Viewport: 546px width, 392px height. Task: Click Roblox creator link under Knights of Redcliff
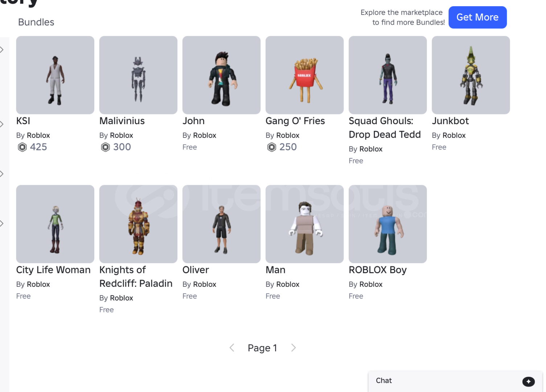pos(121,298)
